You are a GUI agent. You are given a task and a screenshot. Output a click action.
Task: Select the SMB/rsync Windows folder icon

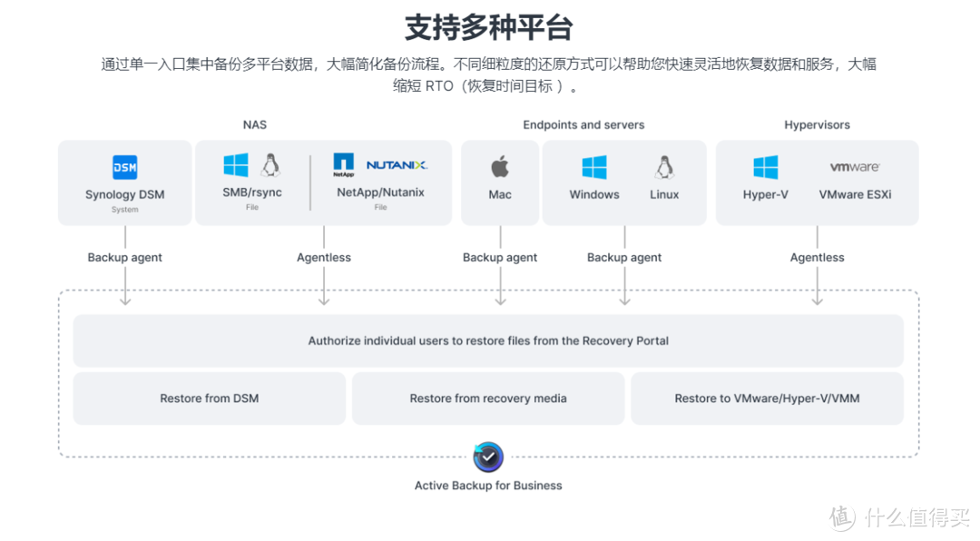pyautogui.click(x=237, y=166)
